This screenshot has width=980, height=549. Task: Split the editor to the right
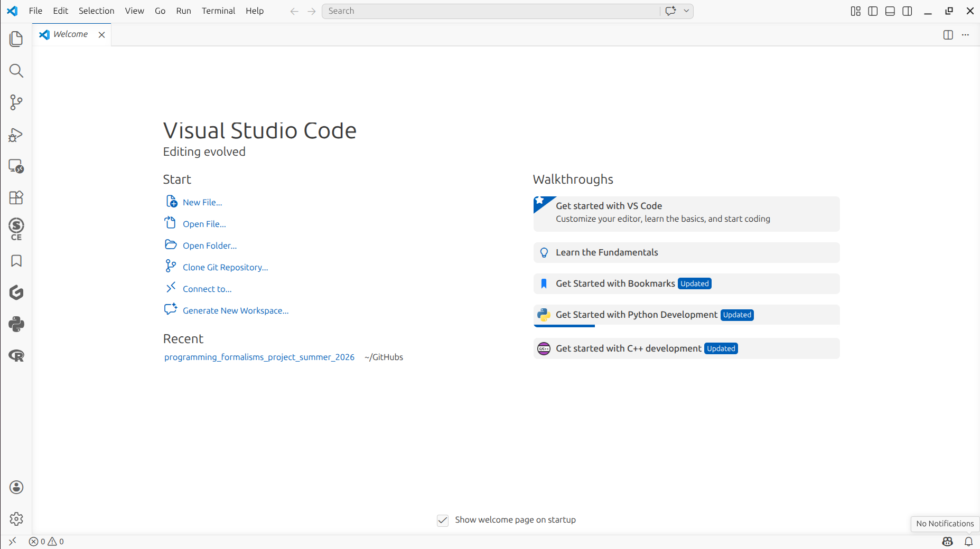pyautogui.click(x=948, y=35)
